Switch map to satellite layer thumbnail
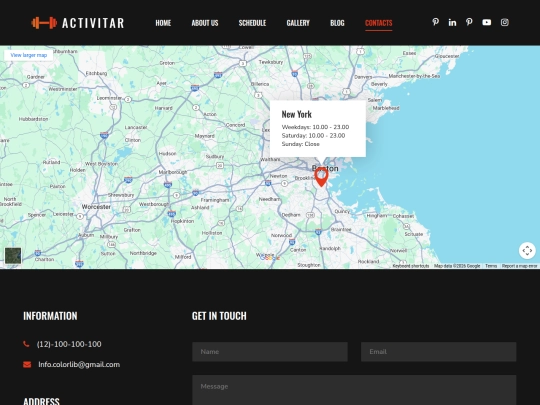 click(x=13, y=256)
